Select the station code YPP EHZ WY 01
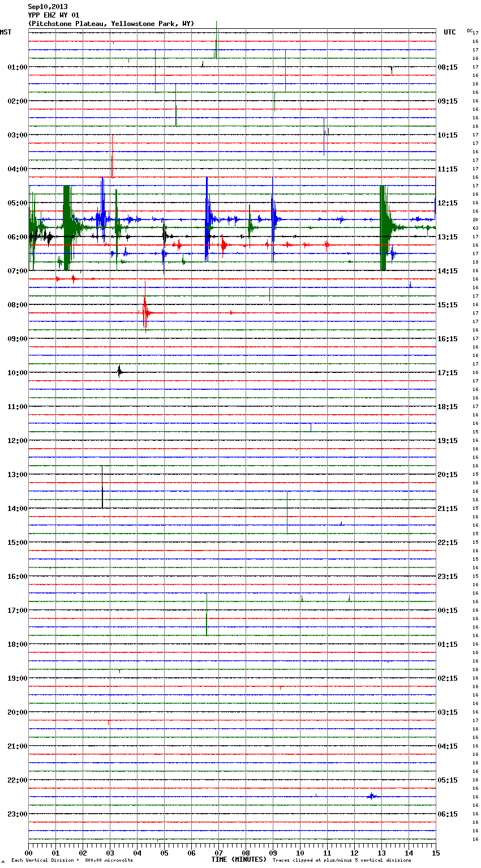The width and height of the screenshot is (481, 868). point(54,15)
